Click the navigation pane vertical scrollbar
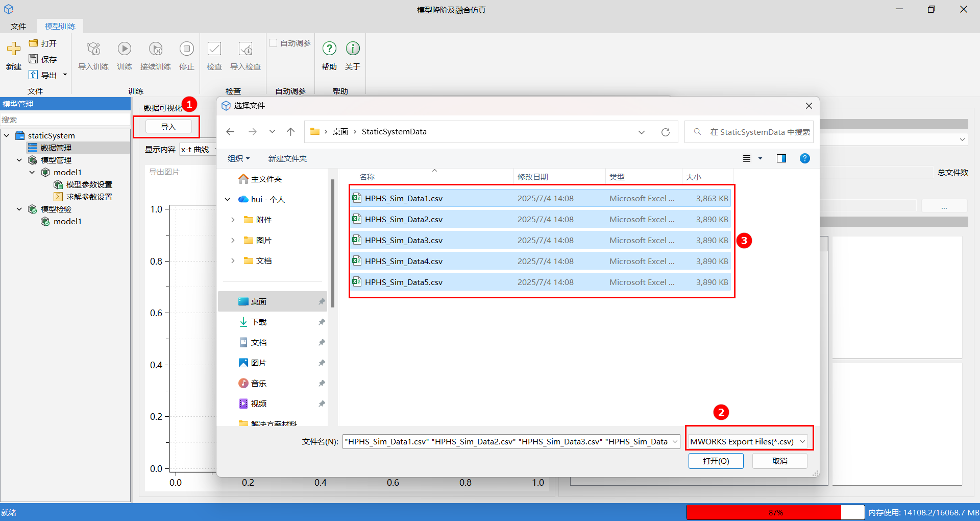980x521 pixels. tap(333, 245)
